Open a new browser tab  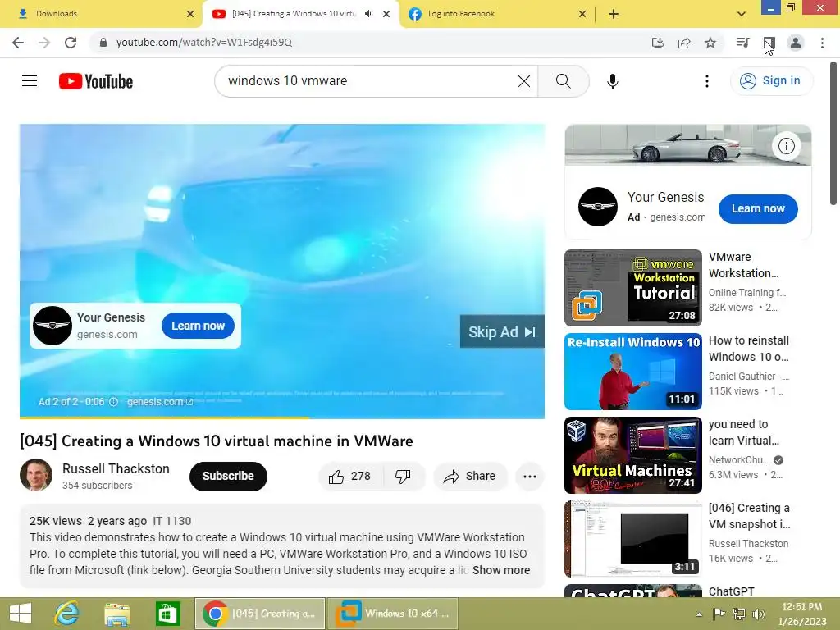tap(614, 14)
